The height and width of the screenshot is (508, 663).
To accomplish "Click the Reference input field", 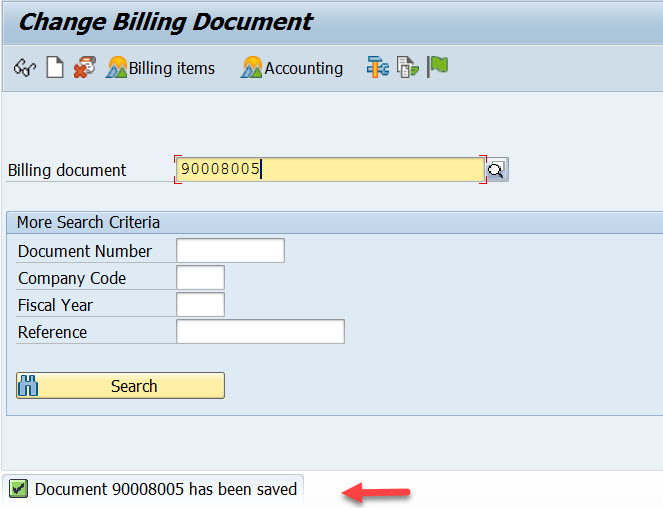I will point(260,332).
